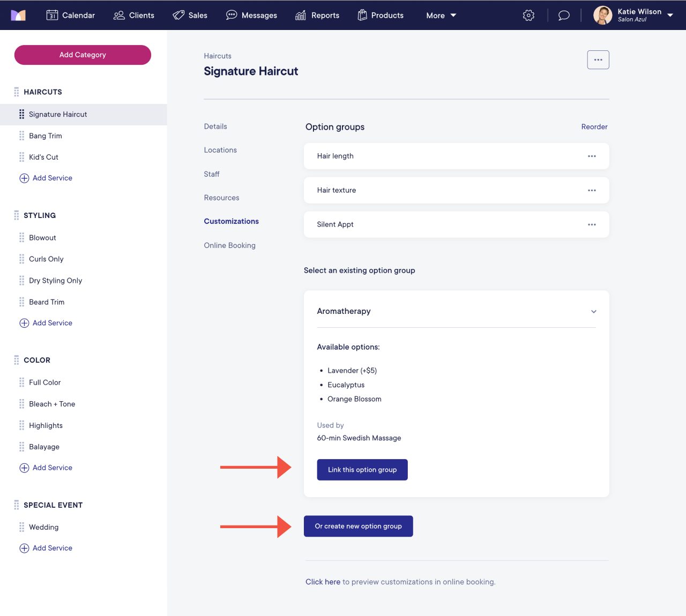This screenshot has width=686, height=616.
Task: Open the settings gear icon
Action: (x=528, y=15)
